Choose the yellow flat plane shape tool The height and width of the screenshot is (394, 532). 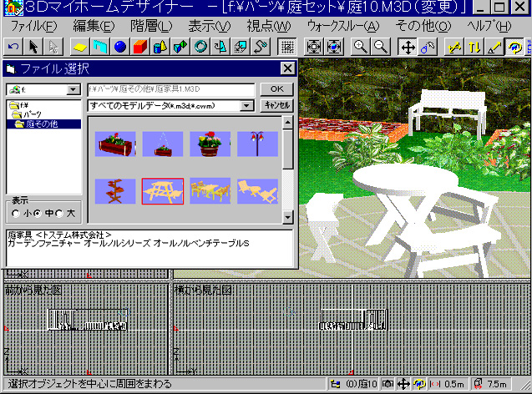(x=80, y=47)
